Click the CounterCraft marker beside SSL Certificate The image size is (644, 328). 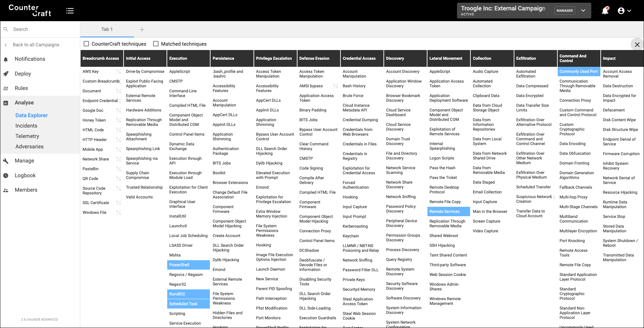click(x=119, y=203)
